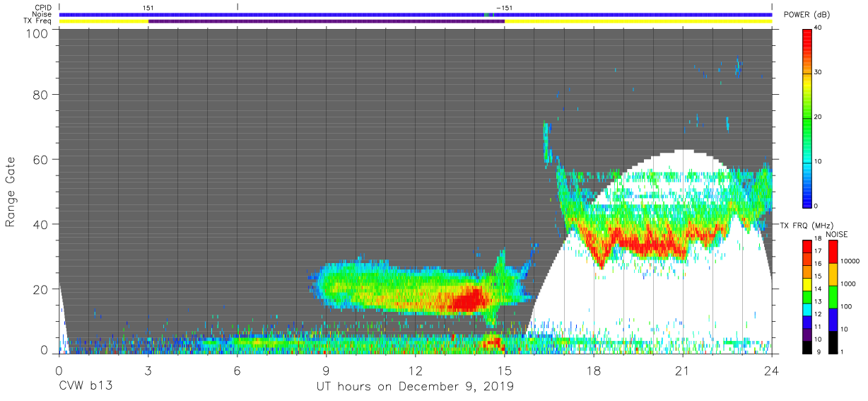Click the red high-power echo near 14 UT
The height and width of the screenshot is (401, 868).
469,300
